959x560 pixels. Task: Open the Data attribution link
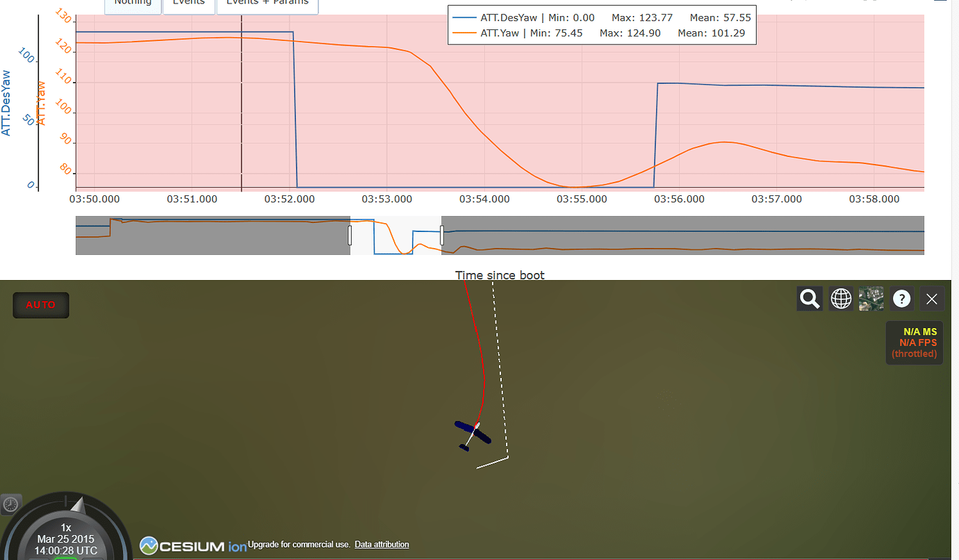[382, 545]
